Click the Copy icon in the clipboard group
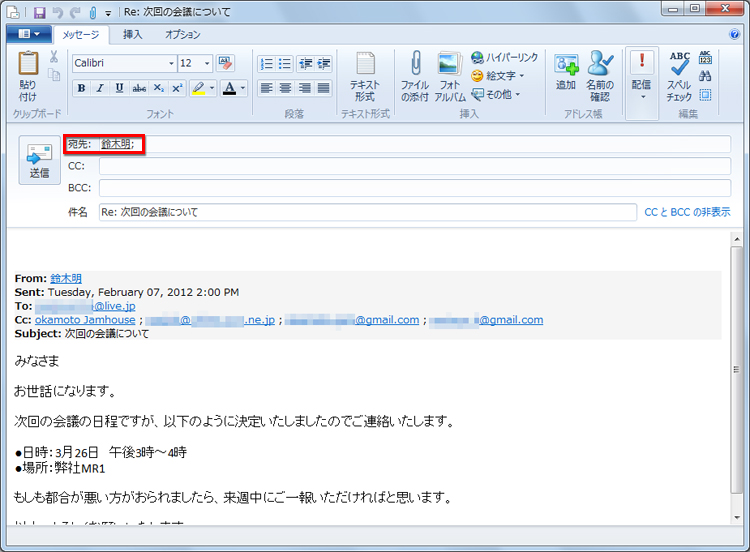The image size is (750, 552). (x=54, y=74)
